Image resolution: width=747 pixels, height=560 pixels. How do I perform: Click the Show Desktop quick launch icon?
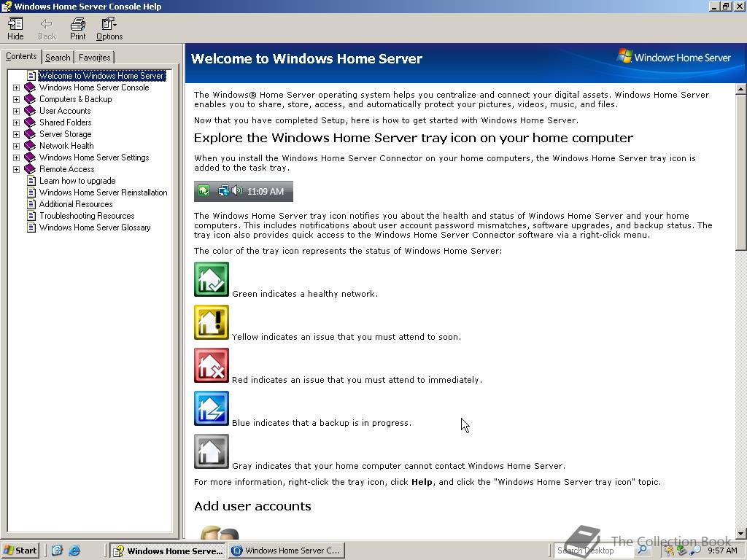(57, 551)
